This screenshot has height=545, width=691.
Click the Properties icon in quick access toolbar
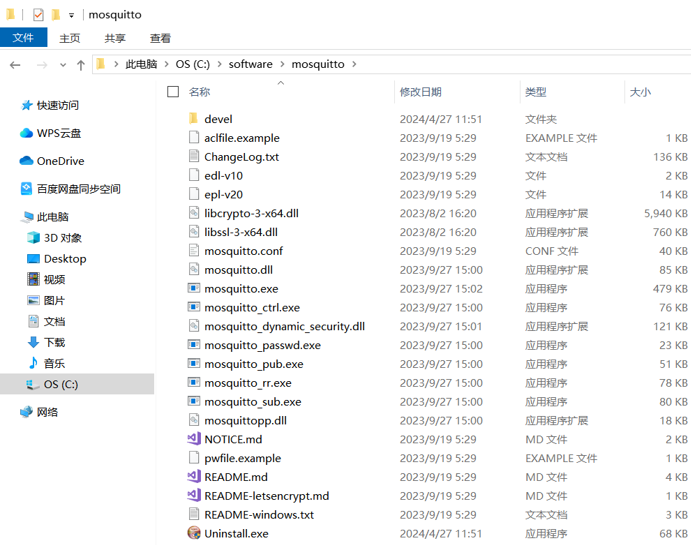pyautogui.click(x=38, y=15)
